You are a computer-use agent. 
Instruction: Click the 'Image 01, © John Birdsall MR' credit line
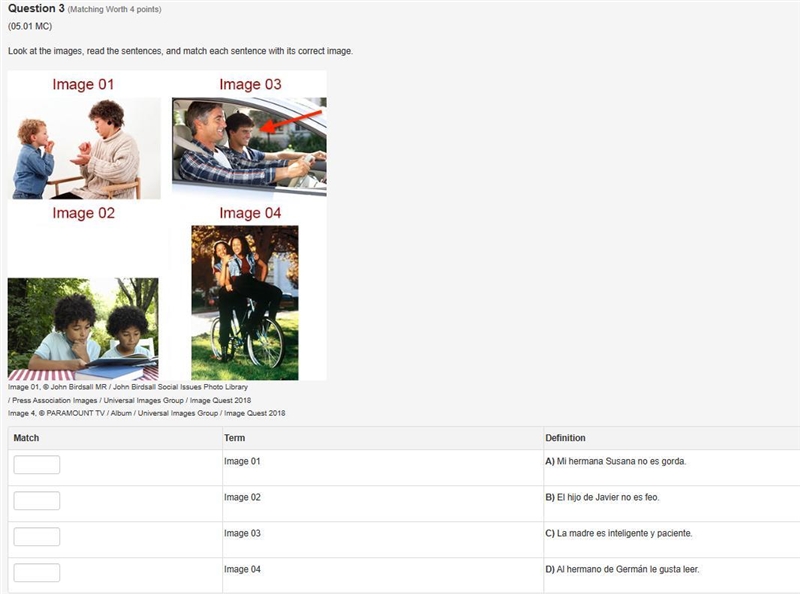point(128,387)
